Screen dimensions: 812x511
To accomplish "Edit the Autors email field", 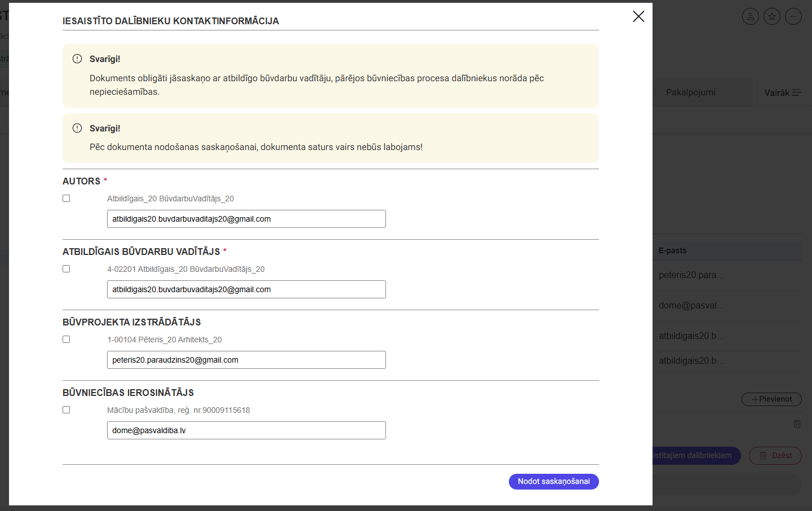I will coord(246,219).
